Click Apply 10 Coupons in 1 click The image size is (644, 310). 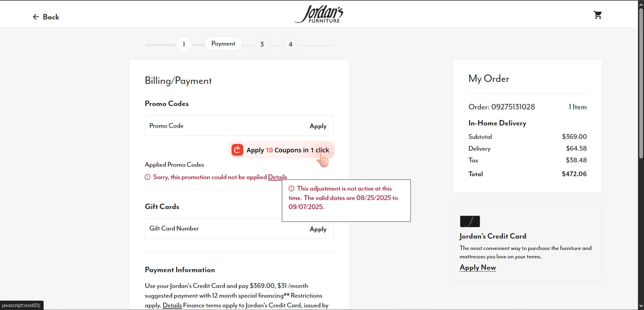click(282, 150)
